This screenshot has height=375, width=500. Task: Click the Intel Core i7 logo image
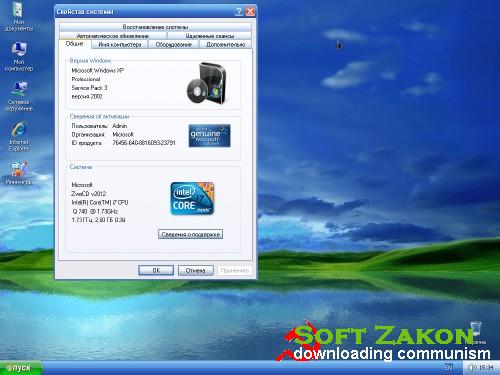192,198
